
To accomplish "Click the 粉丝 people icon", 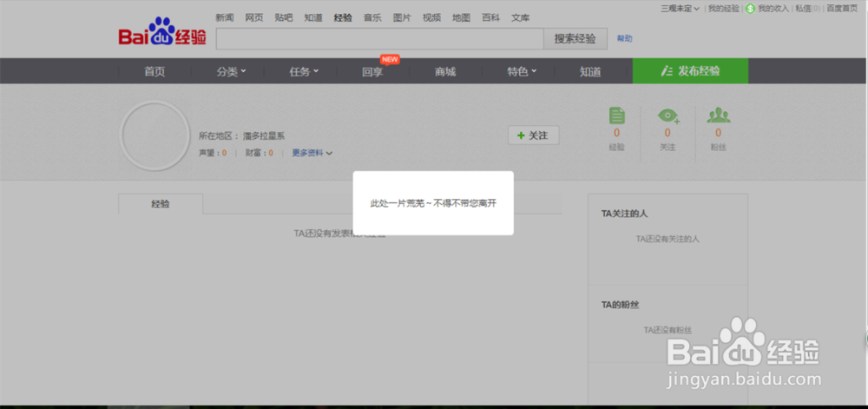I will [x=719, y=115].
